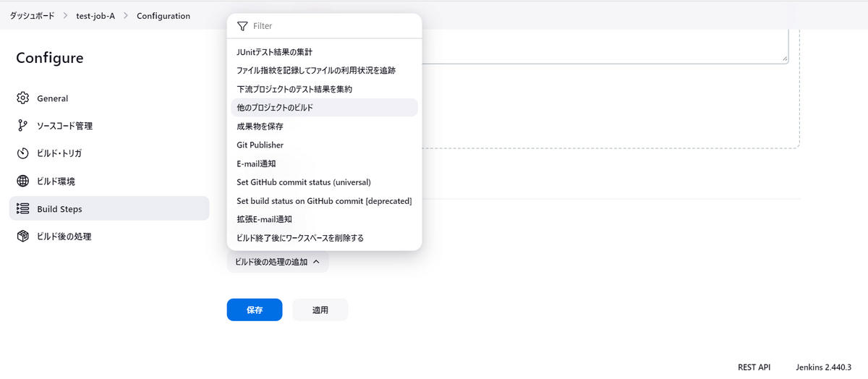Pick Git Publisher post-build action
This screenshot has width=868, height=379.
[324, 145]
